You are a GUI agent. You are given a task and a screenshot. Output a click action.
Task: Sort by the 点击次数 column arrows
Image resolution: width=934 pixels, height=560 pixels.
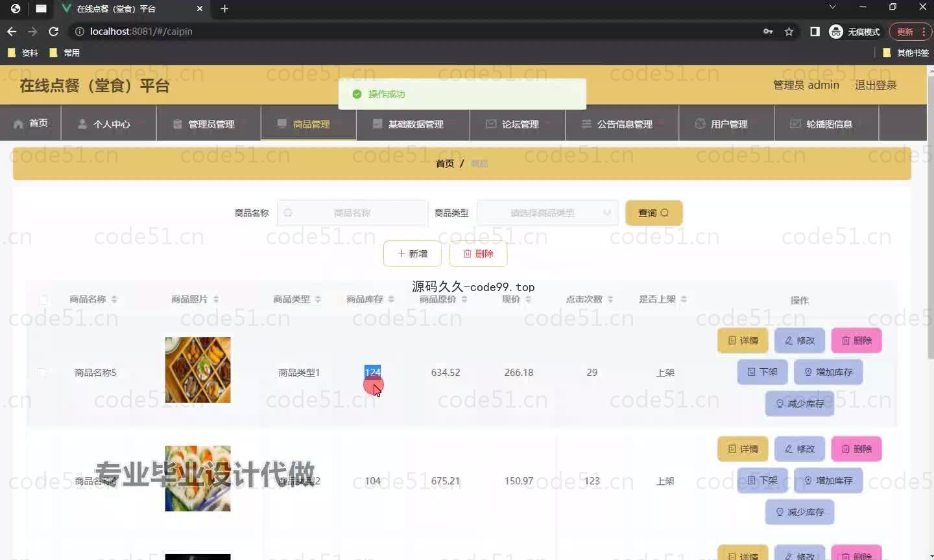click(610, 299)
